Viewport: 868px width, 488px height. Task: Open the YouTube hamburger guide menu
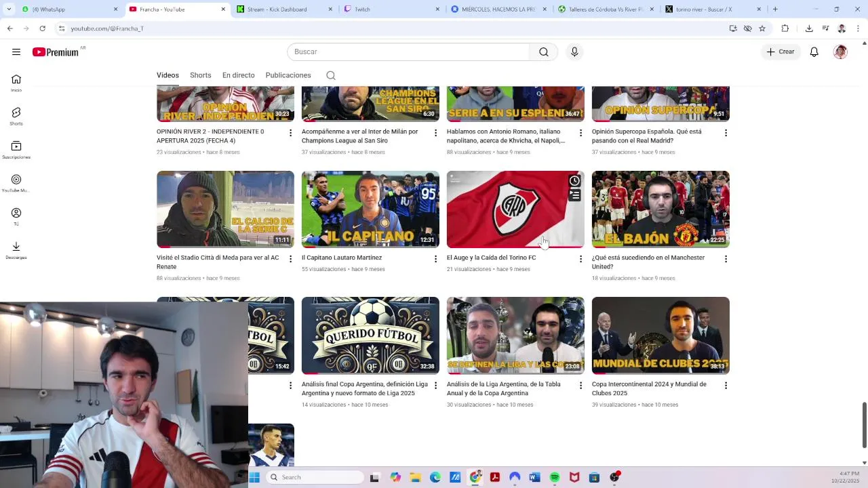tap(16, 52)
